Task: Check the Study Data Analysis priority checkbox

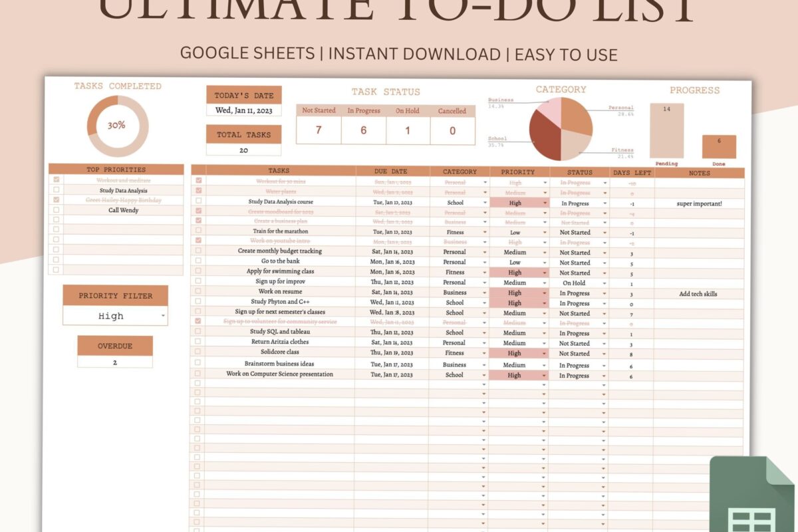Action: 58,189
